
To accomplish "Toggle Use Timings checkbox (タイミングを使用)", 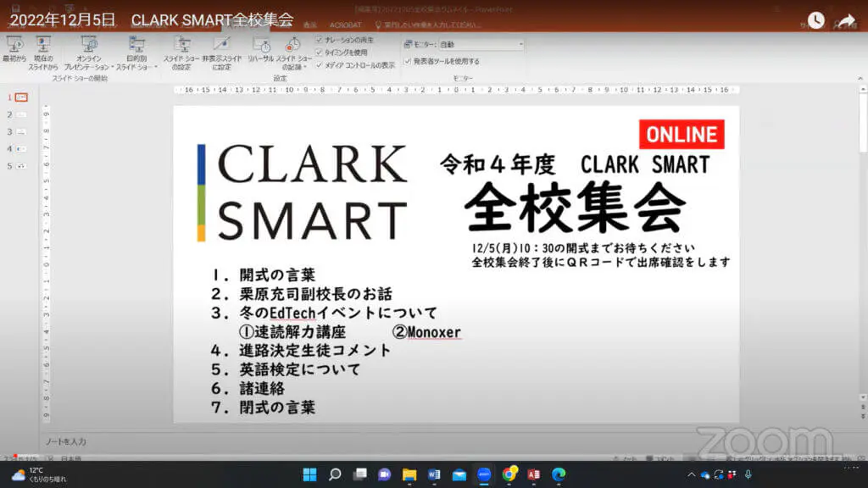I will pyautogui.click(x=319, y=52).
